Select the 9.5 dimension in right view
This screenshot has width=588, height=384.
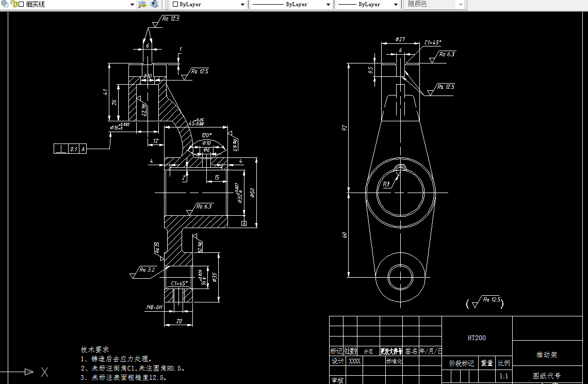tap(370, 70)
